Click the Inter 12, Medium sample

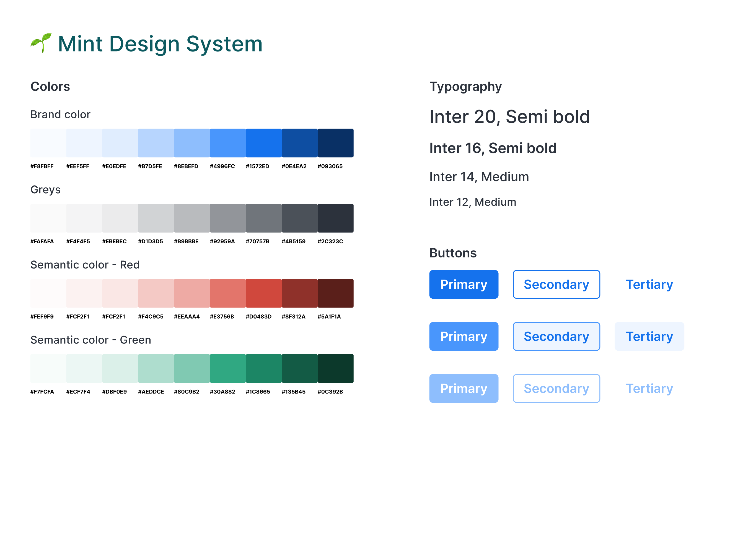[473, 202]
